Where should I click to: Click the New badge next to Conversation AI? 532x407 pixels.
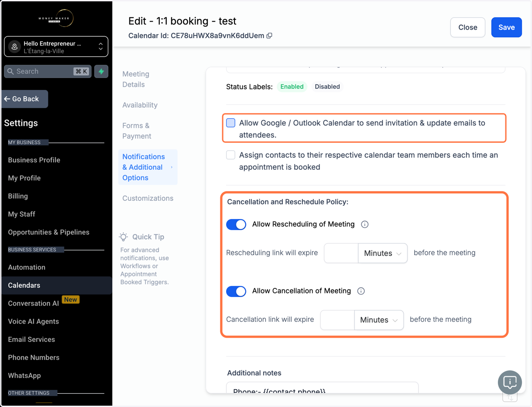[x=70, y=300]
